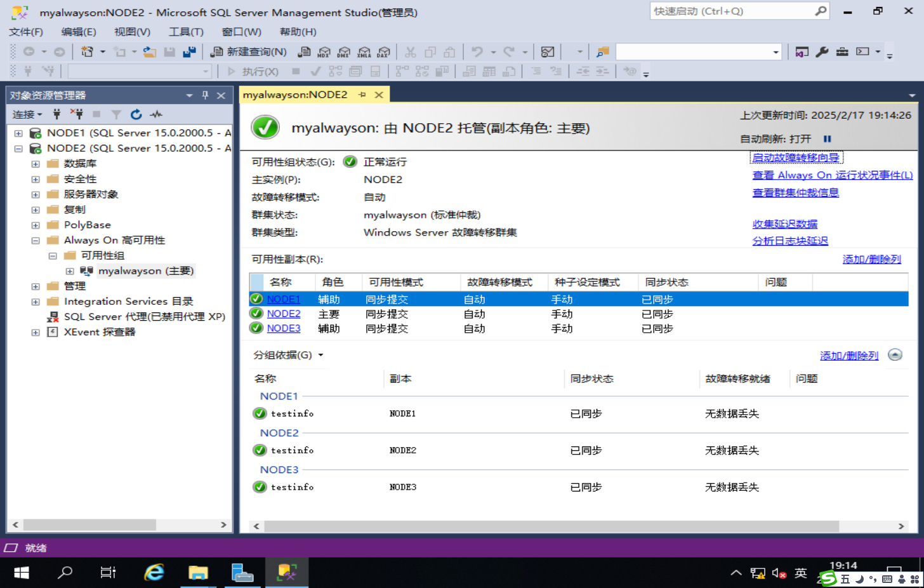Click the Visual Studio window icon in the toolbar
Screen dimensions: 924x588
pyautogui.click(x=802, y=52)
